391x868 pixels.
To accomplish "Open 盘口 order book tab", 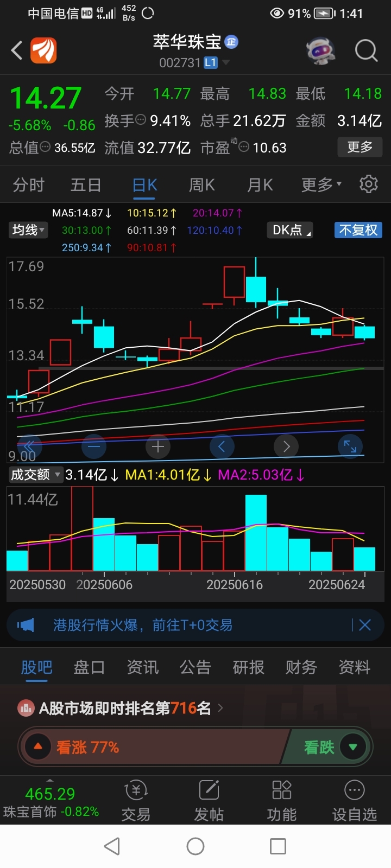I will (90, 667).
